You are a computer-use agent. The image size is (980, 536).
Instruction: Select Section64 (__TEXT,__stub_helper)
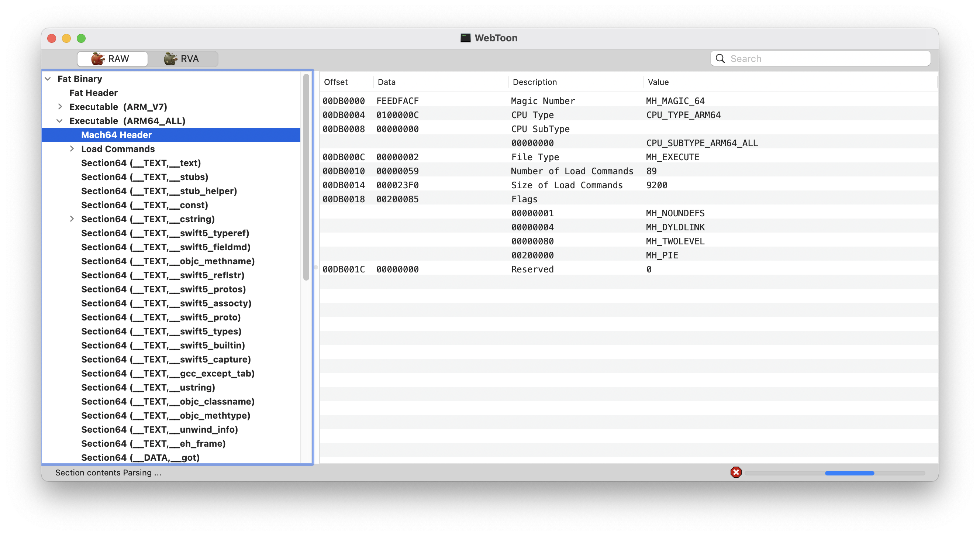(159, 191)
